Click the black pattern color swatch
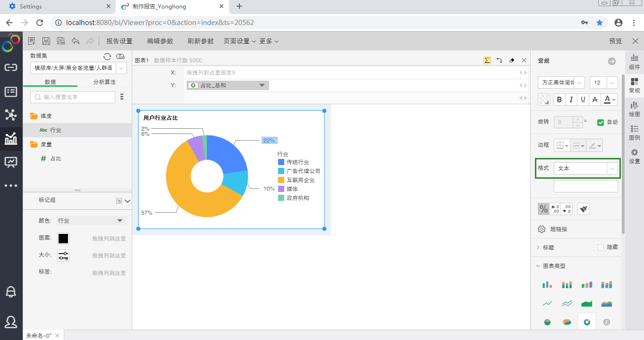Image resolution: width=644 pixels, height=340 pixels. tap(63, 239)
